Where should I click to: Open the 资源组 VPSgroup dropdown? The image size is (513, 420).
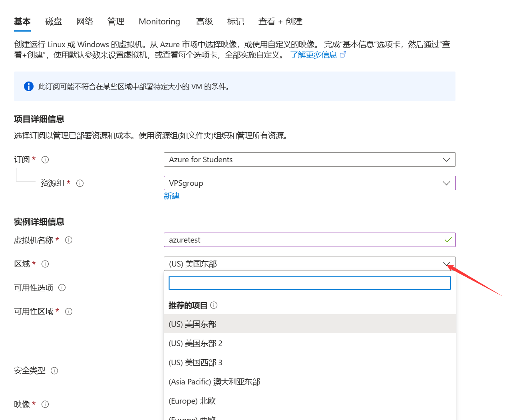point(310,183)
